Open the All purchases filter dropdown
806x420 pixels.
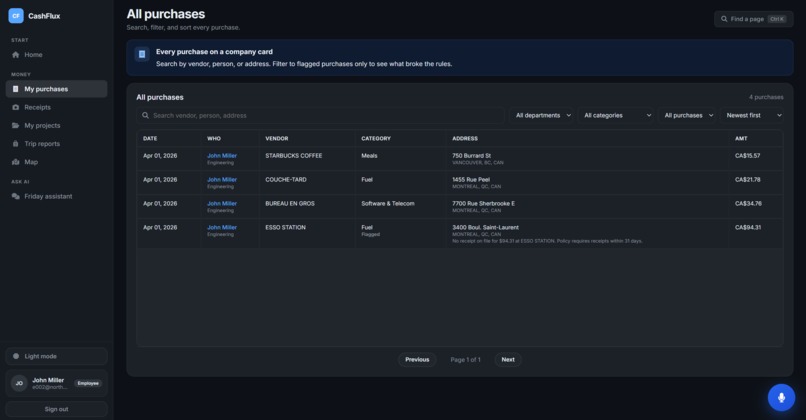click(688, 116)
